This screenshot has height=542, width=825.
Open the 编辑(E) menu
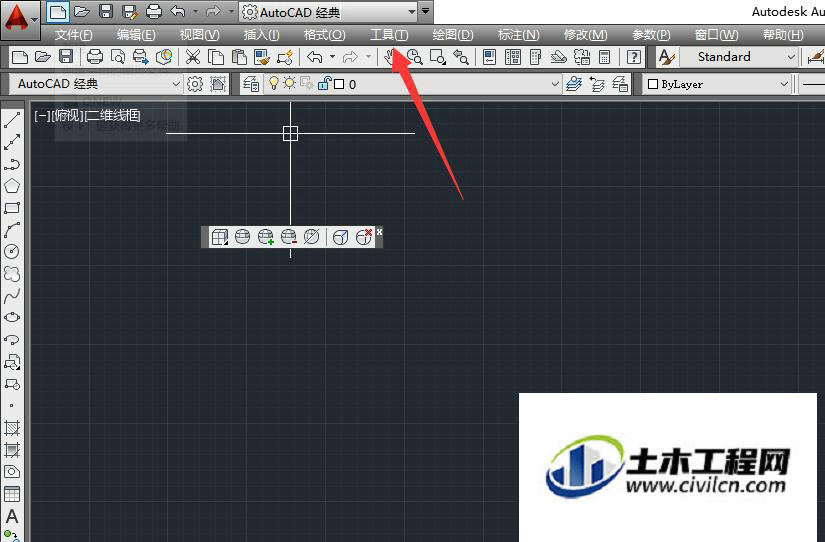136,35
